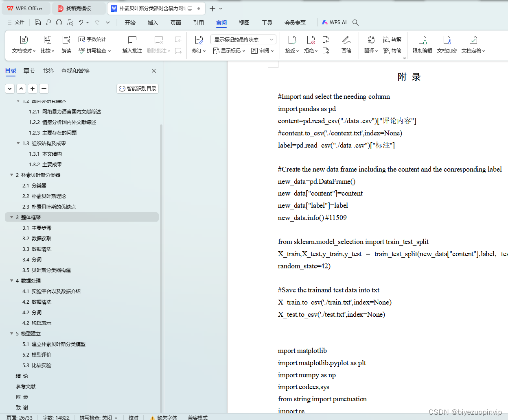Open 字数统计 word count
Image resolution: width=508 pixels, height=420 pixels.
pyautogui.click(x=92, y=39)
